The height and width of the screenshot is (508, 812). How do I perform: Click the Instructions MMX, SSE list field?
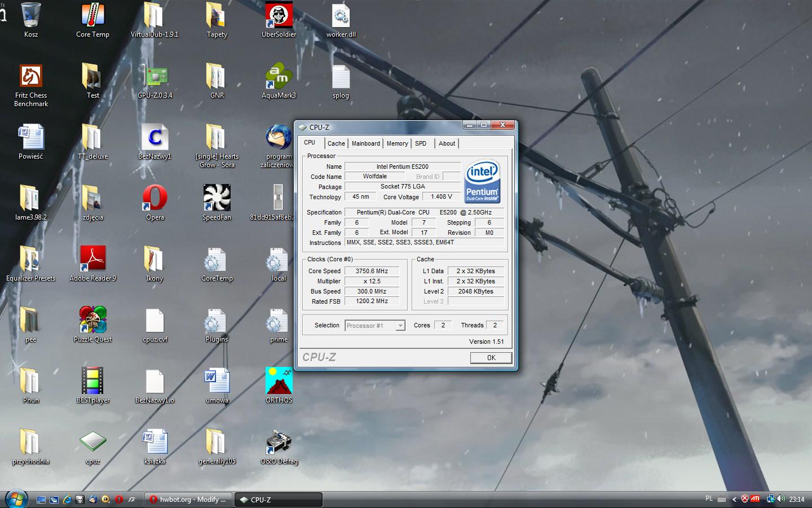[425, 243]
